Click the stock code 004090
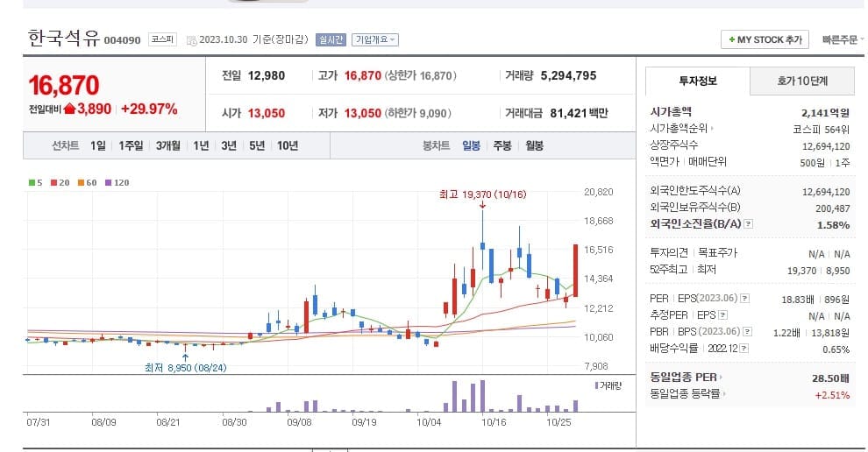The image size is (868, 452). (x=123, y=40)
